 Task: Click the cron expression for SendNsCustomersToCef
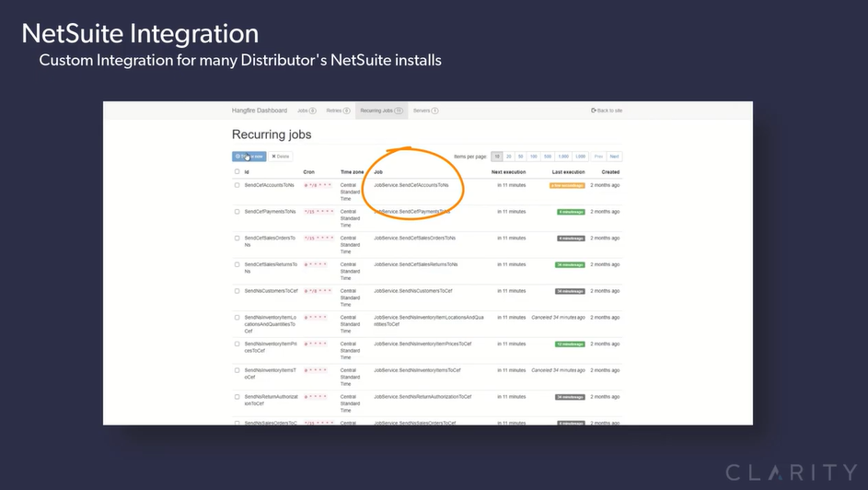pyautogui.click(x=318, y=291)
